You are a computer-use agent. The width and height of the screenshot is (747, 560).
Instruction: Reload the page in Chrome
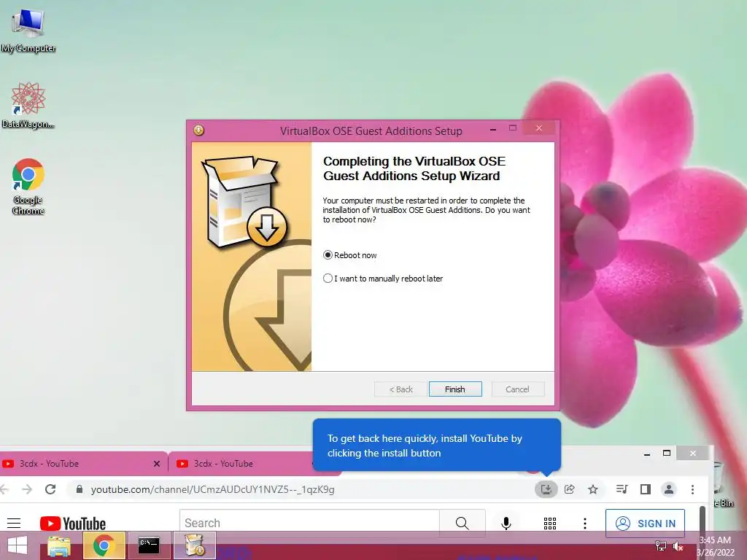[50, 489]
